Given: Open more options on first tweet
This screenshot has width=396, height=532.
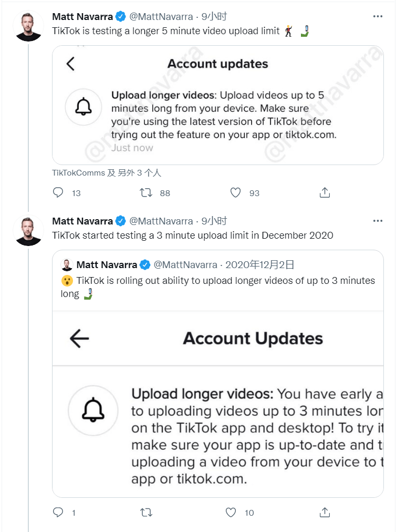Looking at the screenshot, I should point(378,17).
